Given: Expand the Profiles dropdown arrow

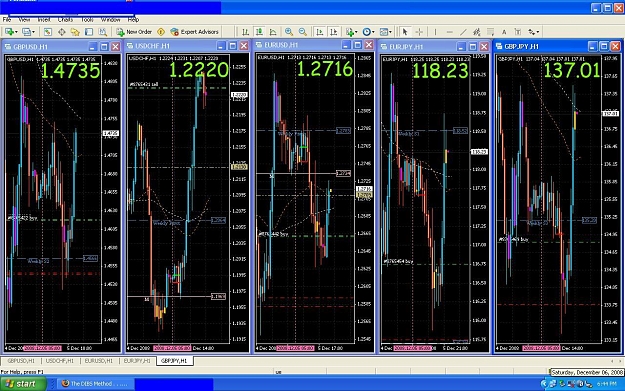Looking at the screenshot, I should click(x=33, y=32).
